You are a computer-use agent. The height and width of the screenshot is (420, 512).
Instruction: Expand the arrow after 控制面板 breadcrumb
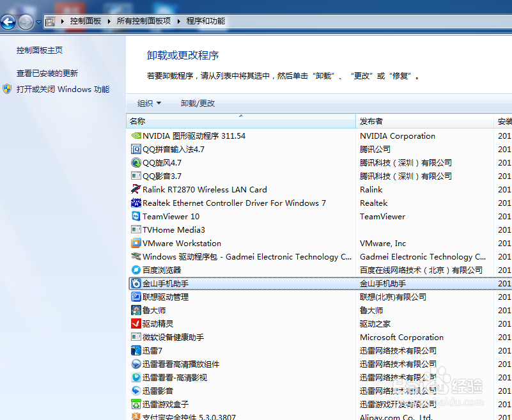[x=109, y=21]
